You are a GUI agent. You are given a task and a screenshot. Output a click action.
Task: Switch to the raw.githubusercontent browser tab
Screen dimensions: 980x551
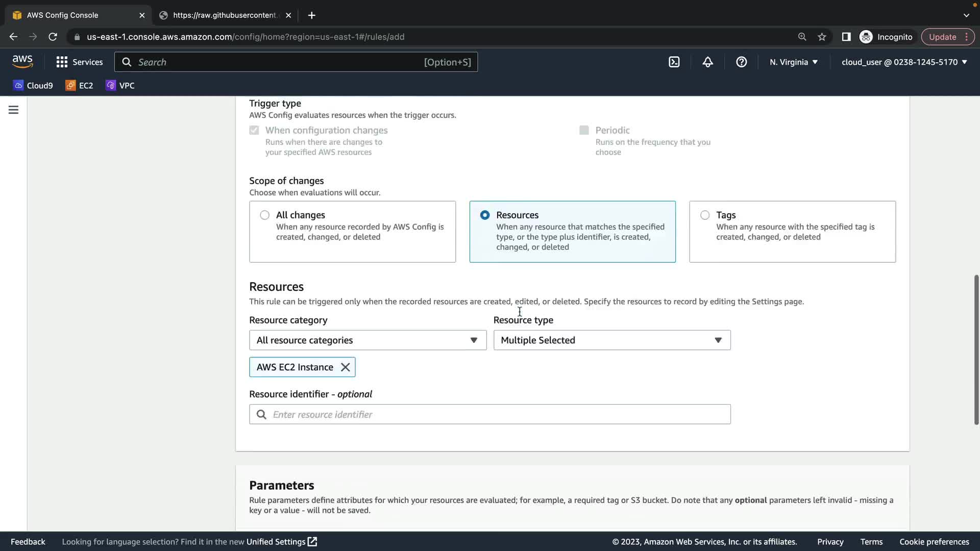tap(225, 15)
